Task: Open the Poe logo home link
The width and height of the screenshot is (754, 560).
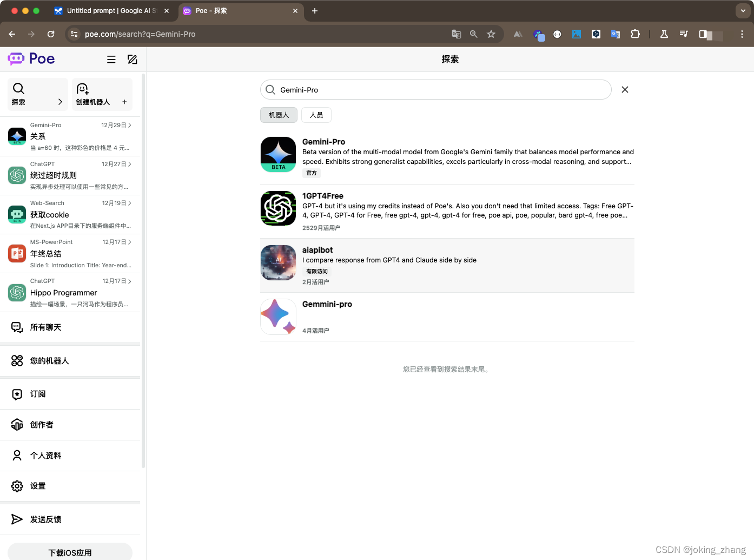Action: 31,59
